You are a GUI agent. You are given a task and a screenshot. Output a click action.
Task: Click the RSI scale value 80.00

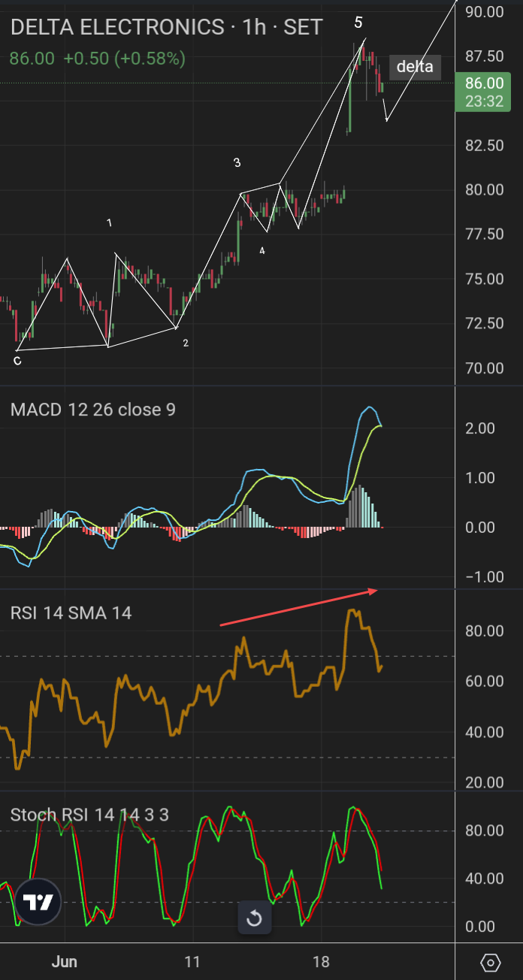pos(484,631)
